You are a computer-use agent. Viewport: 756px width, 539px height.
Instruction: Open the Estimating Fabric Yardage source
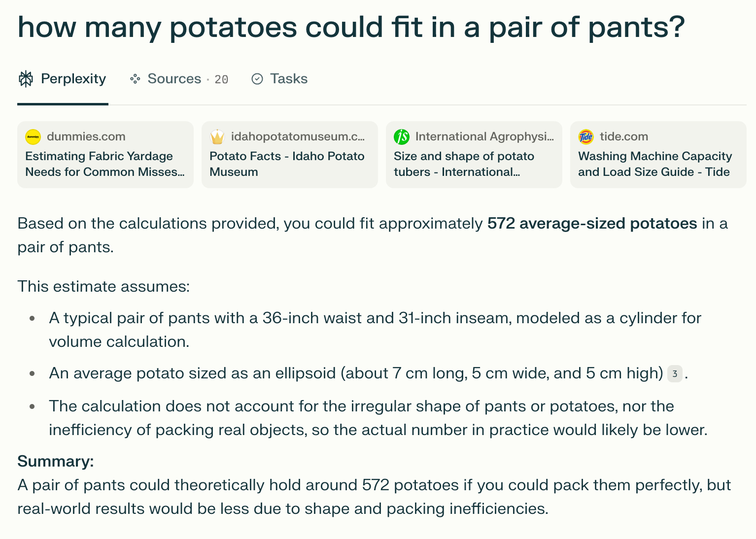pyautogui.click(x=105, y=164)
